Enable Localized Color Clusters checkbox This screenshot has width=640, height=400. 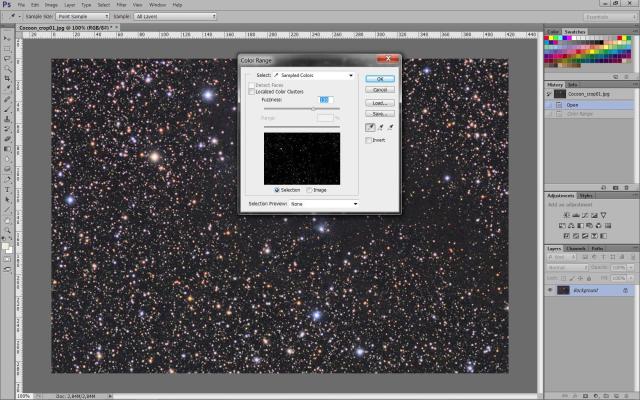pos(251,92)
